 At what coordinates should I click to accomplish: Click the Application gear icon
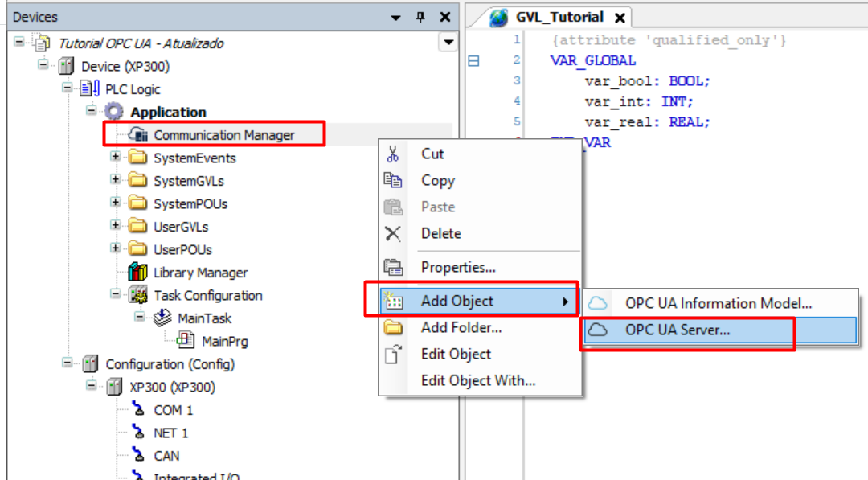click(114, 112)
